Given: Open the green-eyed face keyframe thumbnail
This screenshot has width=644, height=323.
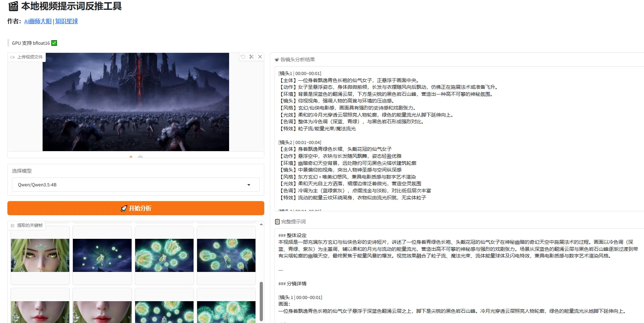Looking at the screenshot, I should coord(40,255).
